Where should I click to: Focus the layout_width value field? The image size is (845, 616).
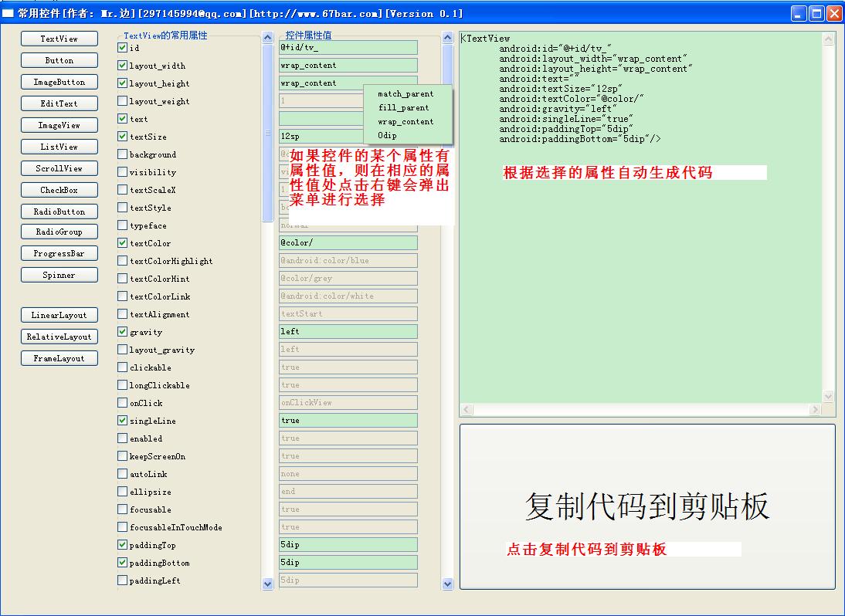pos(348,65)
